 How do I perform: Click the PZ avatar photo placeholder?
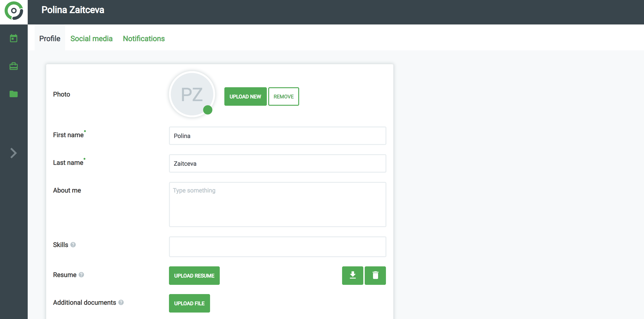(192, 94)
